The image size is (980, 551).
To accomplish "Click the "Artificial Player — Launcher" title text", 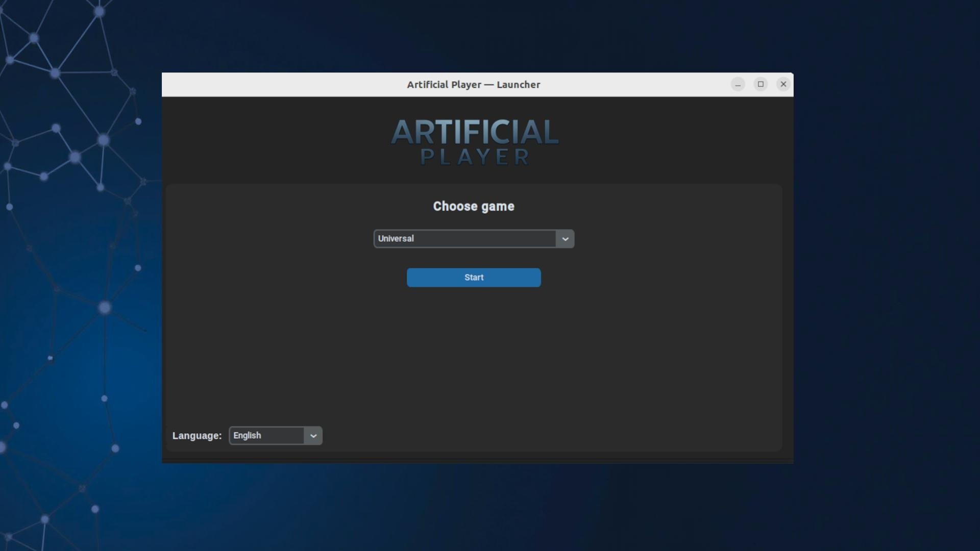I will [473, 85].
